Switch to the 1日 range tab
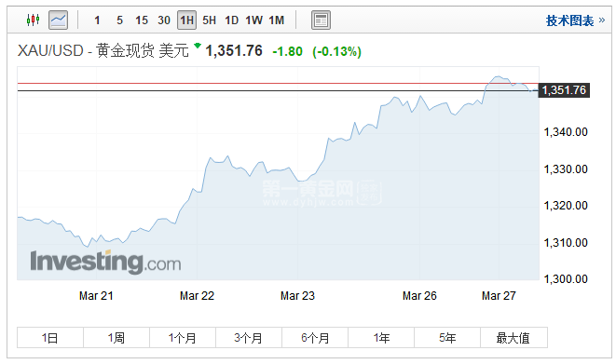The height and width of the screenshot is (364, 616). pyautogui.click(x=50, y=338)
